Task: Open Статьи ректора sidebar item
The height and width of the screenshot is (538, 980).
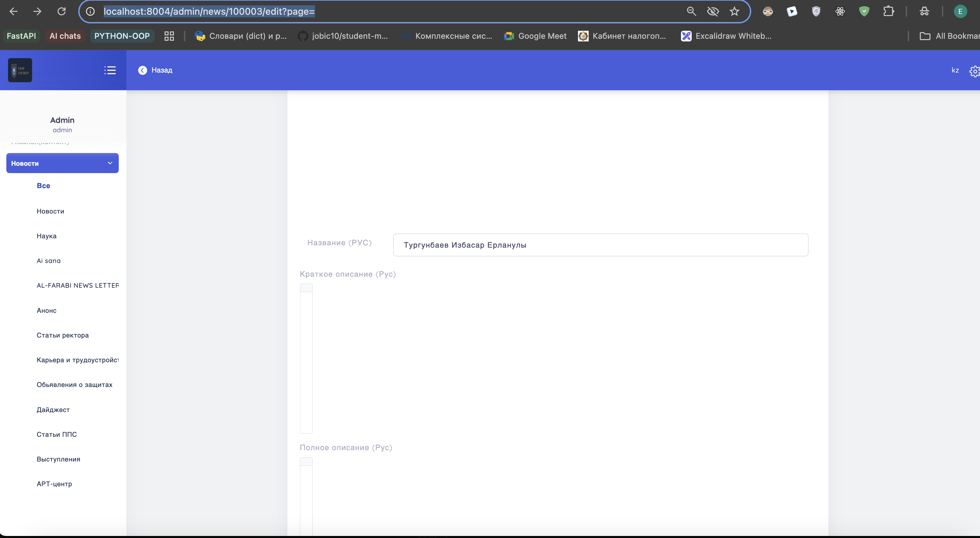Action: point(63,335)
